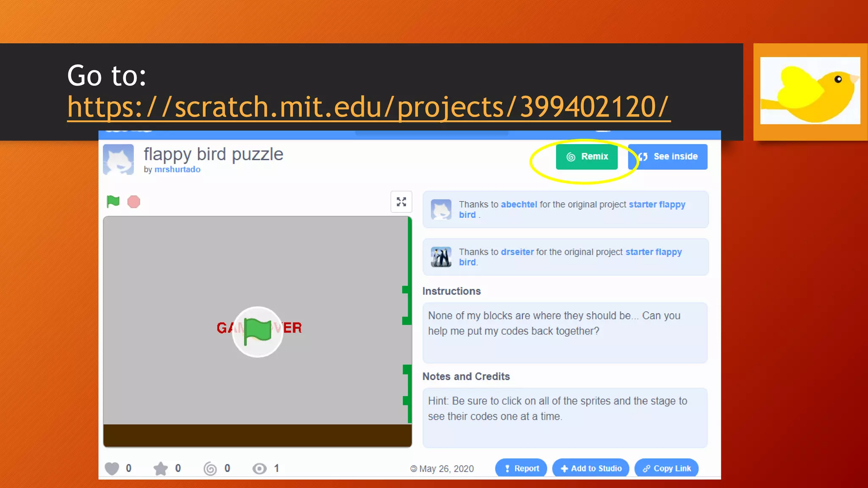The image size is (868, 488).
Task: Copy the project link
Action: pyautogui.click(x=666, y=468)
